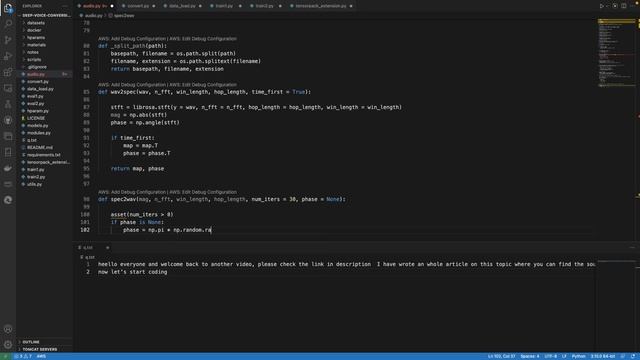Open eval1.py in the file explorer
The height and width of the screenshot is (360, 640).
pyautogui.click(x=45, y=96)
